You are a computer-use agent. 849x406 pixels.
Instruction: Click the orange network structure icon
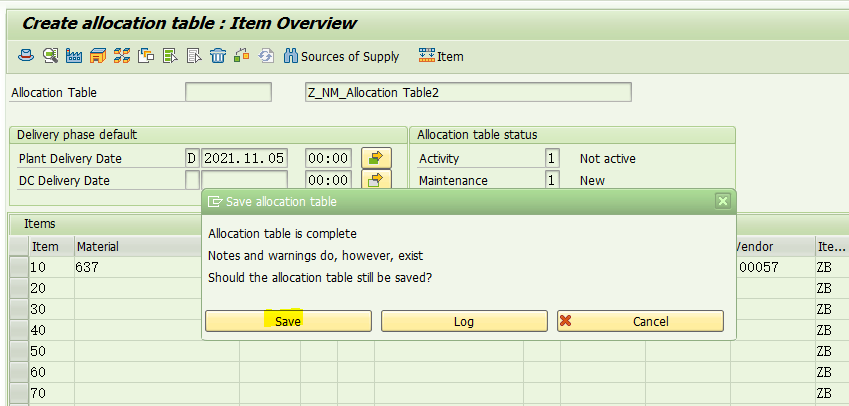pos(122,56)
